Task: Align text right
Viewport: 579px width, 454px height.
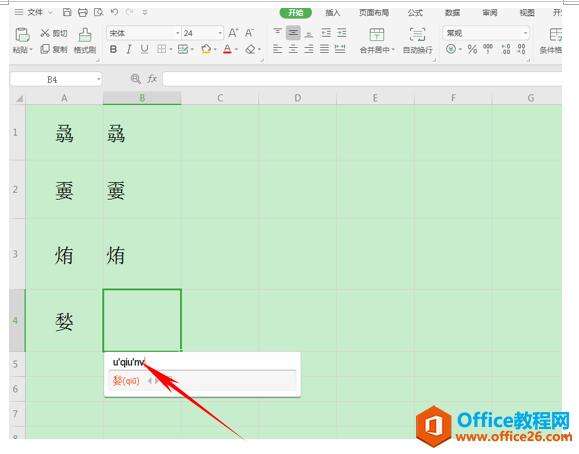Action: pos(309,49)
